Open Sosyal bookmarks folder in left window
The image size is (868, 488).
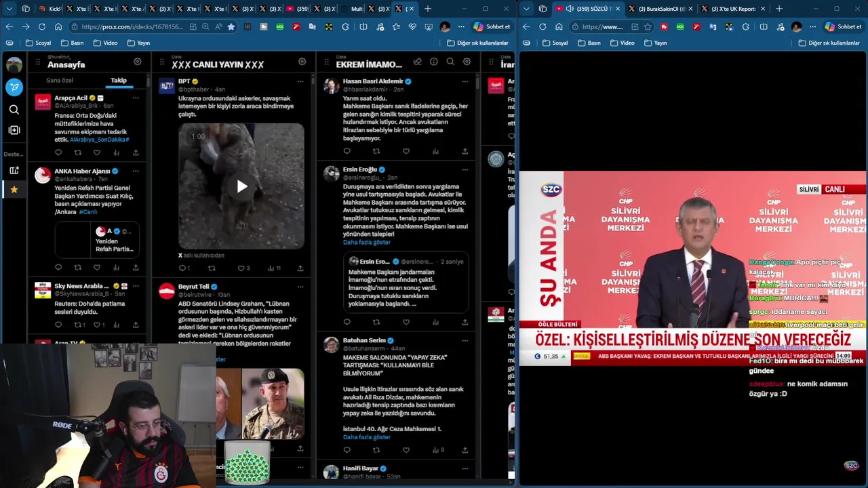click(38, 43)
